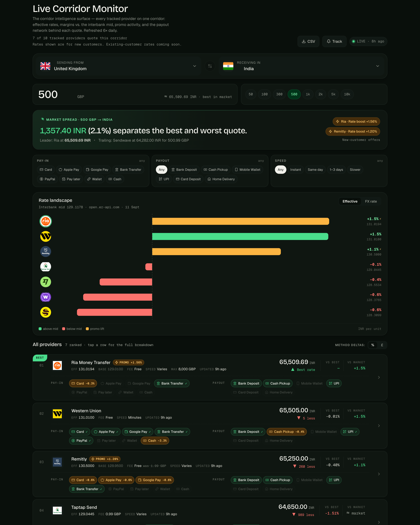
Task: Filter pay-in by Apple Pay
Action: coord(69,169)
